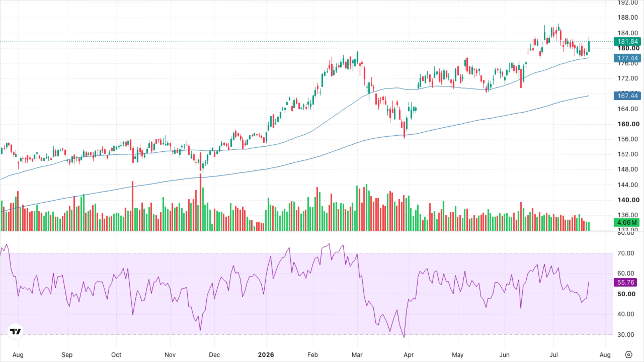Click the 164.00 price axis label
Viewport: 644px width, 362px height.
(x=628, y=109)
